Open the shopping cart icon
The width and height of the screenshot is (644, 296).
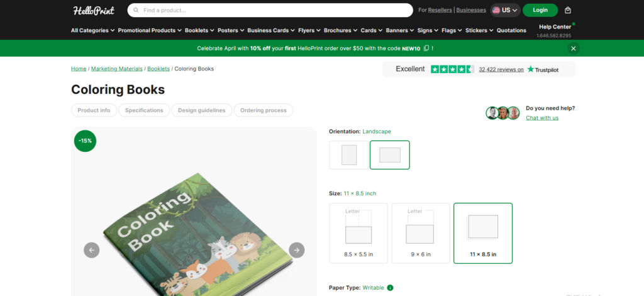pyautogui.click(x=568, y=10)
